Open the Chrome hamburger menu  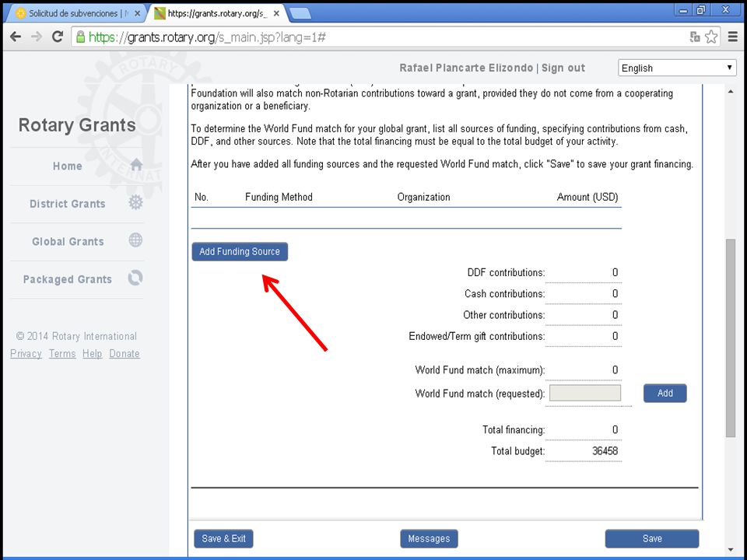pyautogui.click(x=733, y=37)
